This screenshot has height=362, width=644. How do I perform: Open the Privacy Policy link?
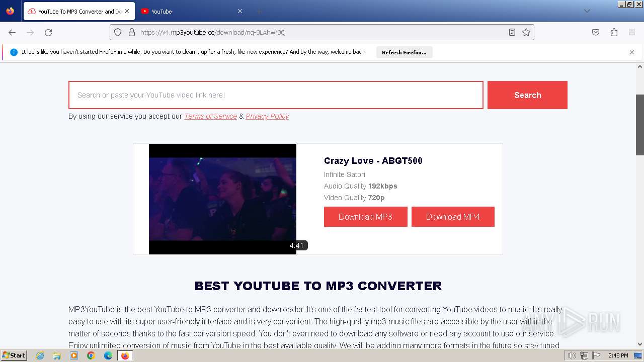(267, 116)
